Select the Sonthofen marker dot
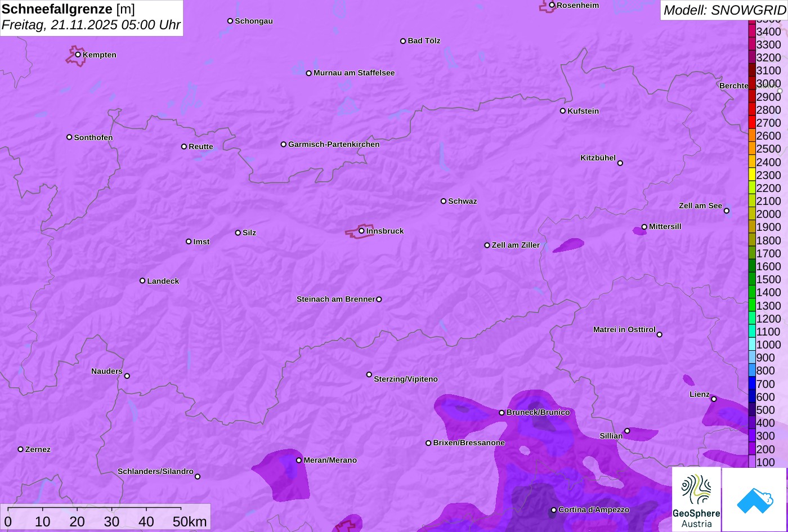 click(69, 137)
